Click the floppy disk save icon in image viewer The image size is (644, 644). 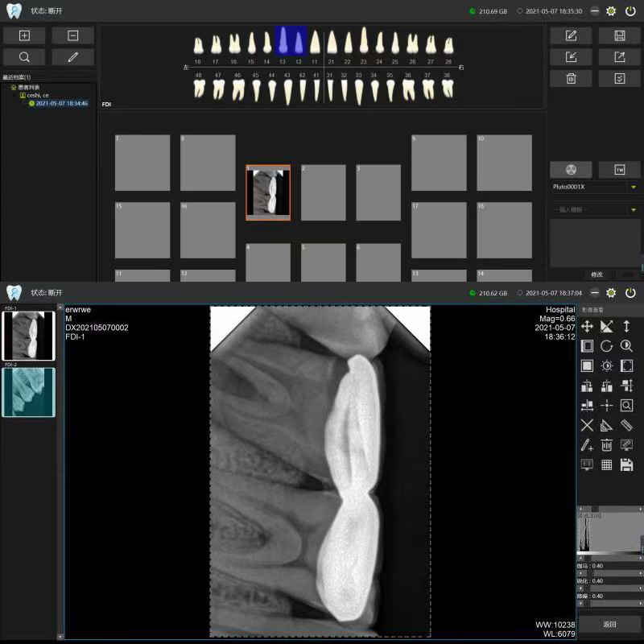coord(626,464)
